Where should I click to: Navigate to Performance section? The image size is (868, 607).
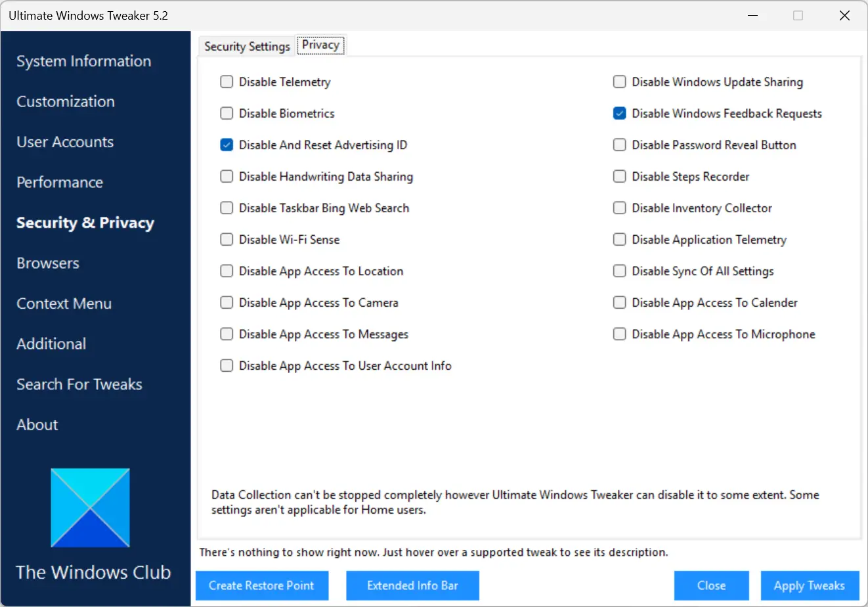(60, 183)
